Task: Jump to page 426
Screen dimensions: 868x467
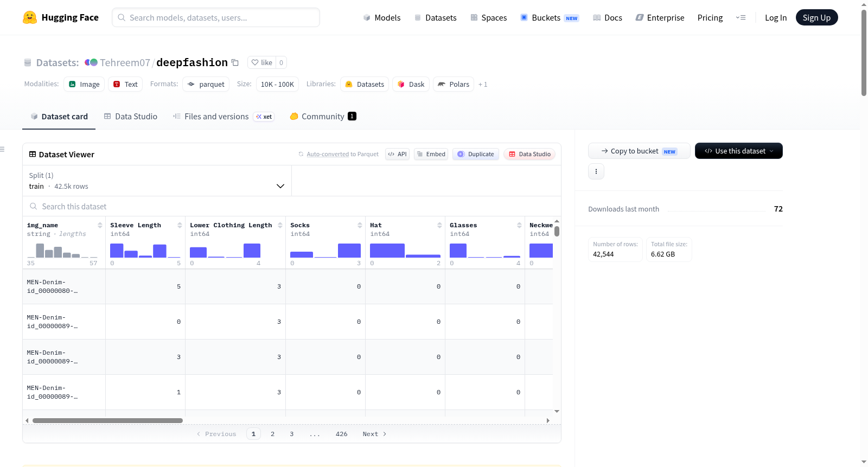Action: click(x=341, y=434)
